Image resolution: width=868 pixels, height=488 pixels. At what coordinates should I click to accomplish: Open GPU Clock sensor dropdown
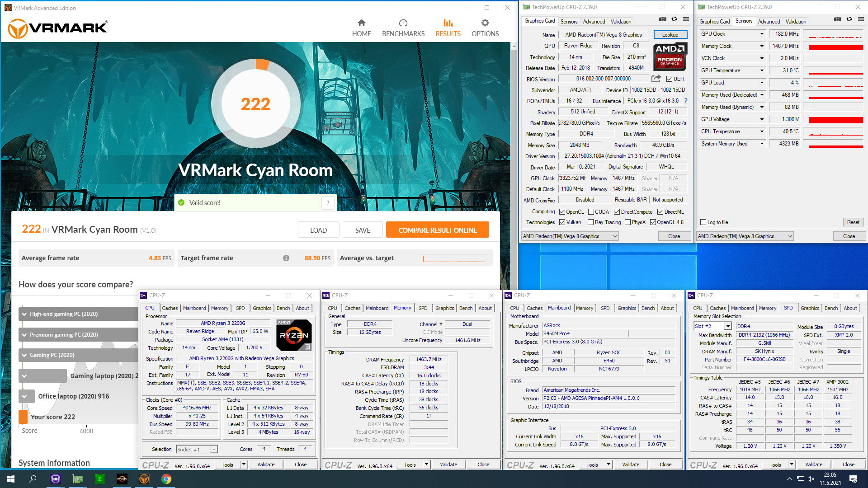(x=761, y=34)
